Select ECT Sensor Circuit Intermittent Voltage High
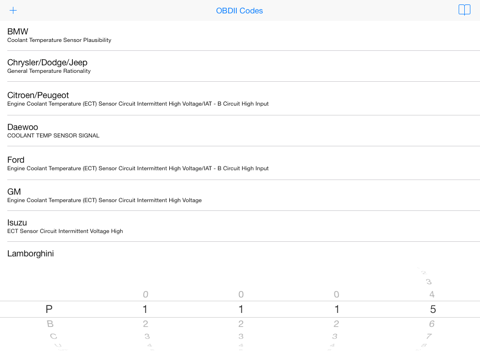The image size is (480, 360). point(65,231)
